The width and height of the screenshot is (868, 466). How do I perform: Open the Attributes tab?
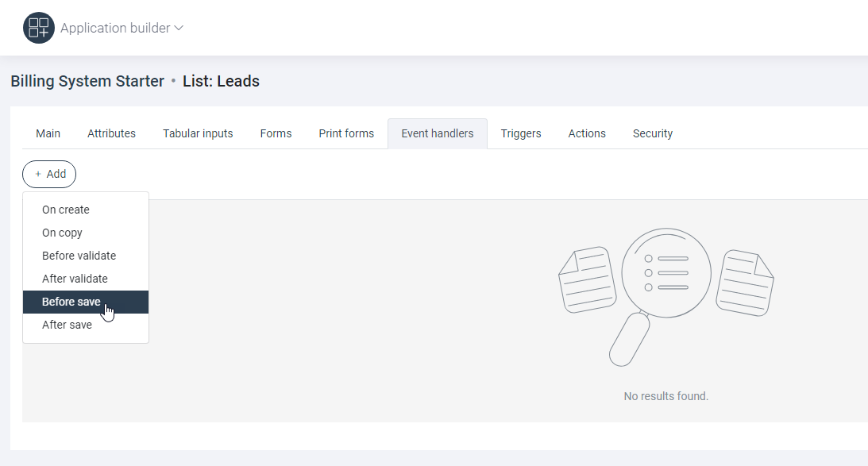tap(111, 133)
